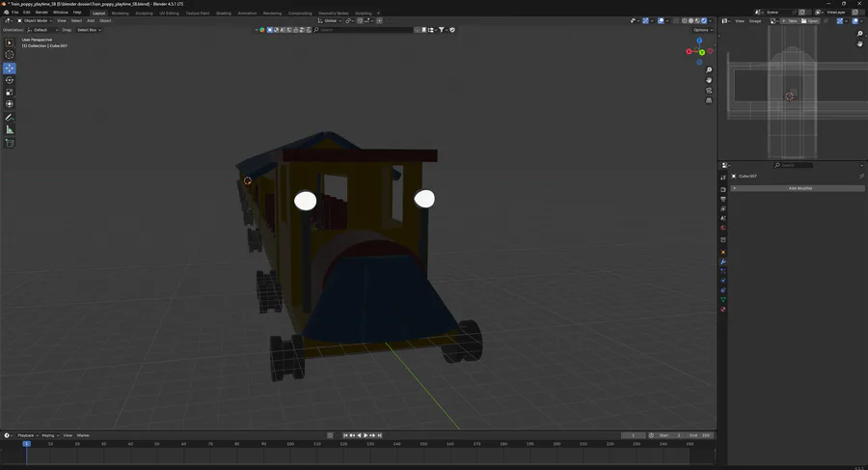Switch to the Shading workspace tab
The image size is (868, 470).
pos(224,14)
